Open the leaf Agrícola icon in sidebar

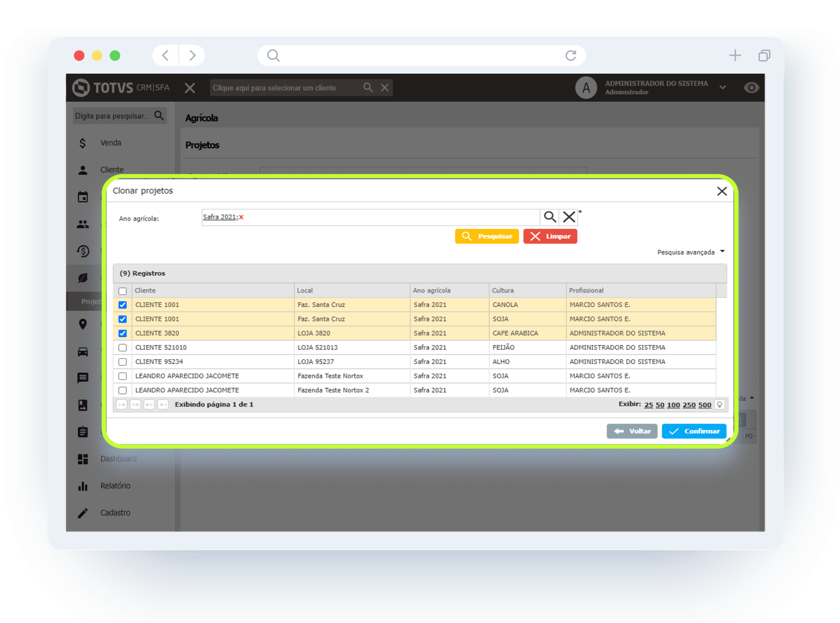tap(83, 278)
